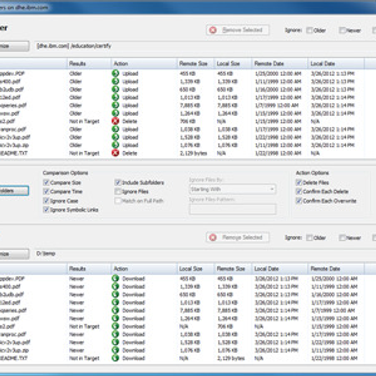
Task: Click Remove Selected in the dhe.ibm.com pane
Action: tap(238, 30)
